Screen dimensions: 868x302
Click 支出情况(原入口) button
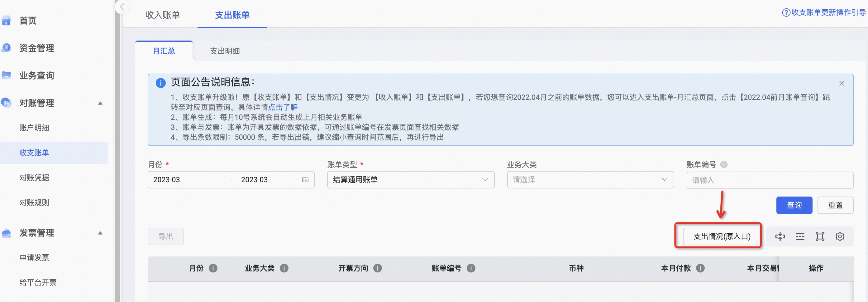tap(722, 236)
